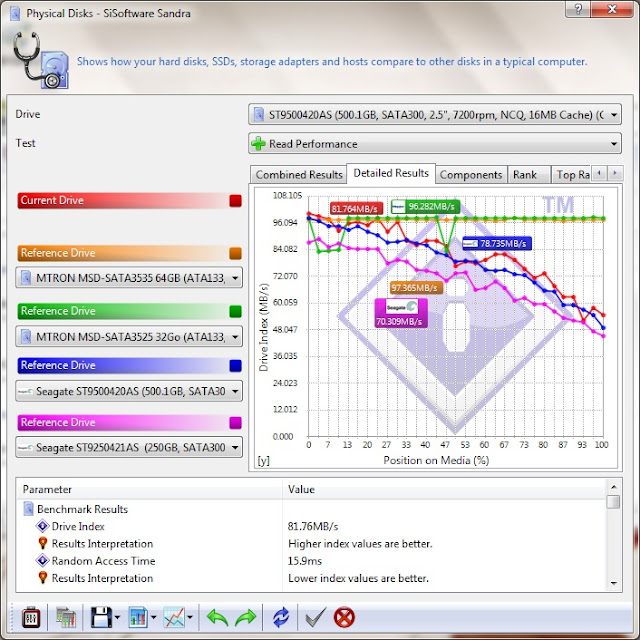Switch to the Combined Results tab

point(299,175)
